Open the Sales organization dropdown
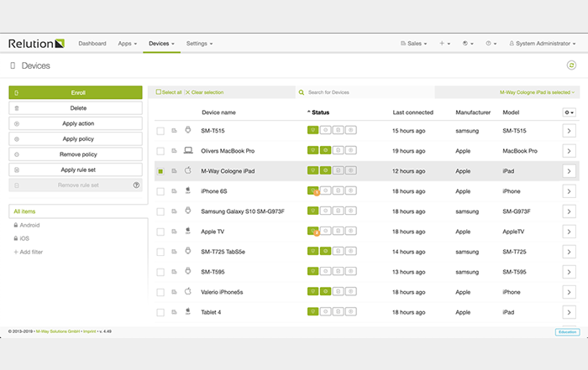This screenshot has width=588, height=370. 413,44
